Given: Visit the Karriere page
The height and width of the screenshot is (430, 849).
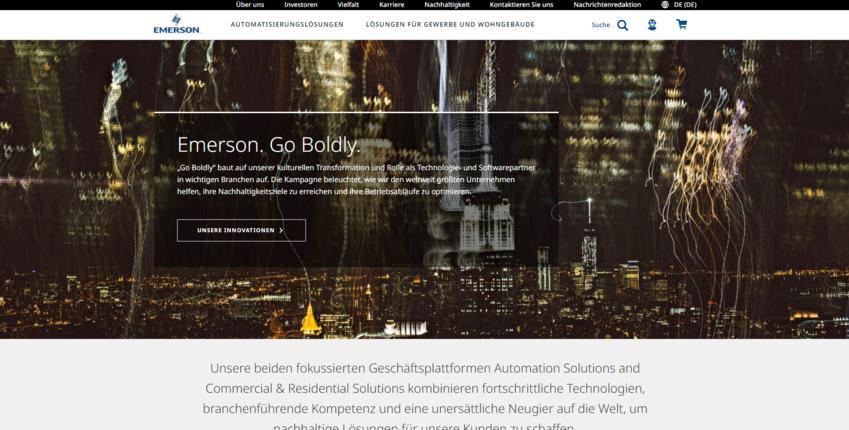Looking at the screenshot, I should click(391, 4).
